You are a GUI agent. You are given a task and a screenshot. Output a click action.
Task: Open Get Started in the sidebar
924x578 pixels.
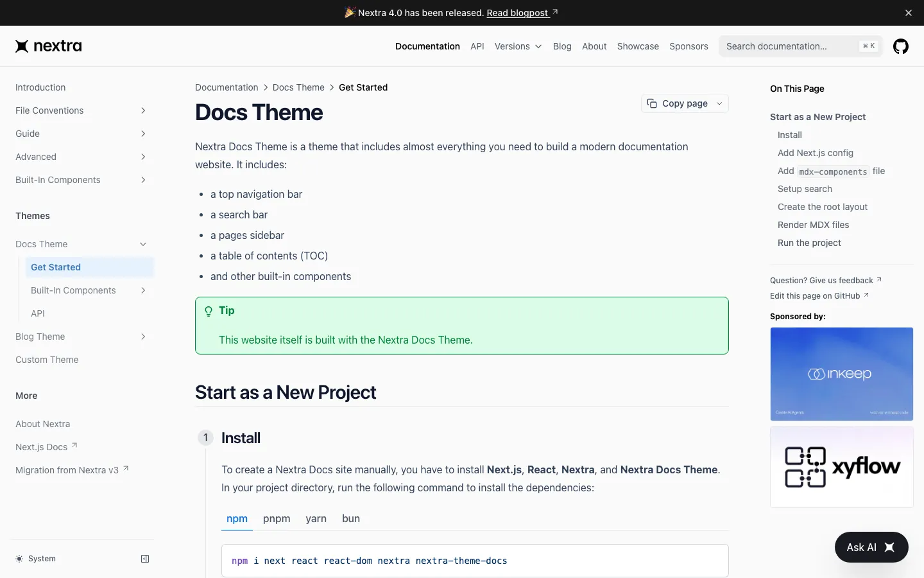[x=90, y=267]
